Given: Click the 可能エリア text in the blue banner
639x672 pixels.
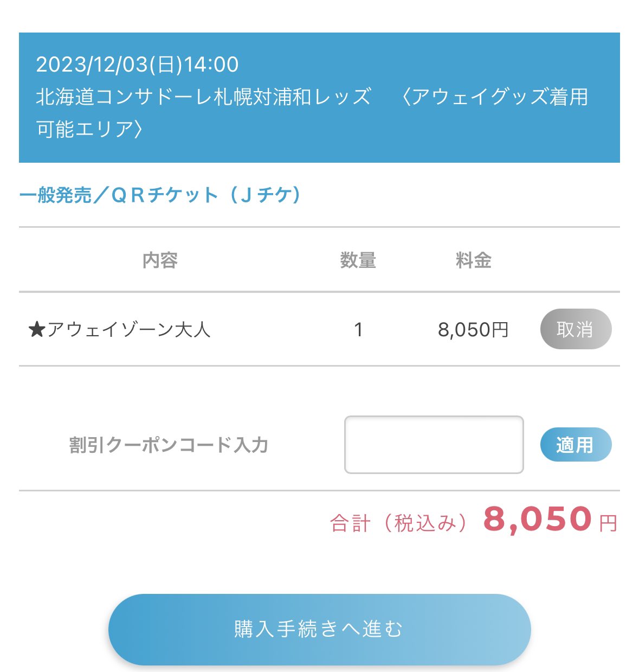Looking at the screenshot, I should coord(83,130).
